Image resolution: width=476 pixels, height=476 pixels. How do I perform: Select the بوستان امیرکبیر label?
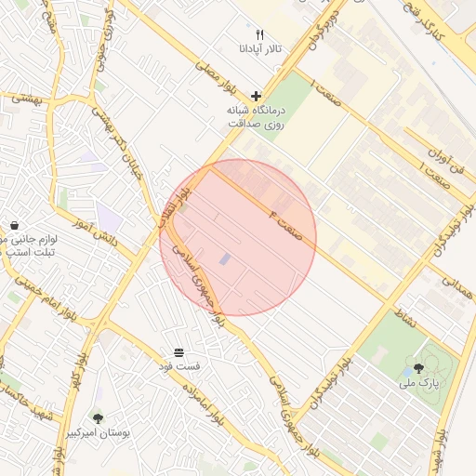(98, 433)
